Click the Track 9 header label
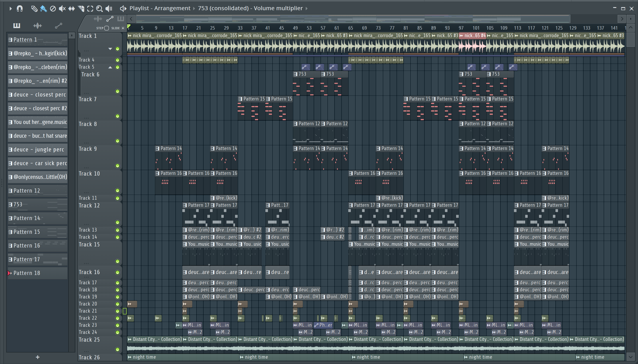 88,149
